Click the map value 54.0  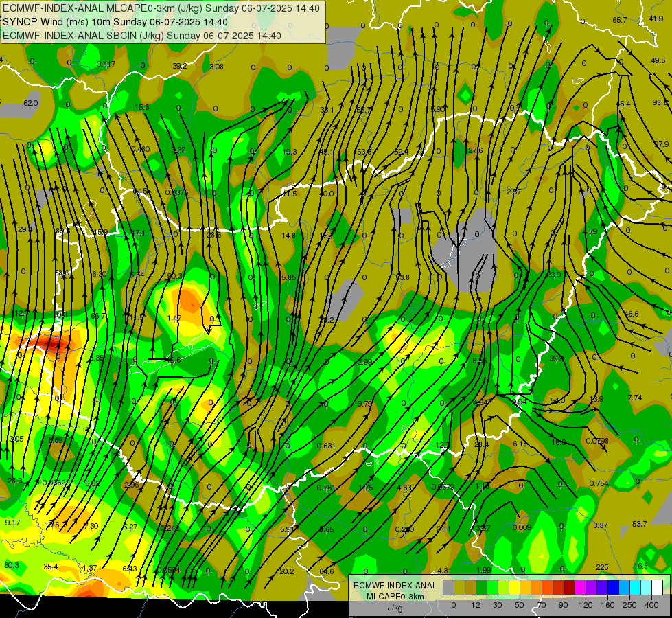tap(557, 400)
